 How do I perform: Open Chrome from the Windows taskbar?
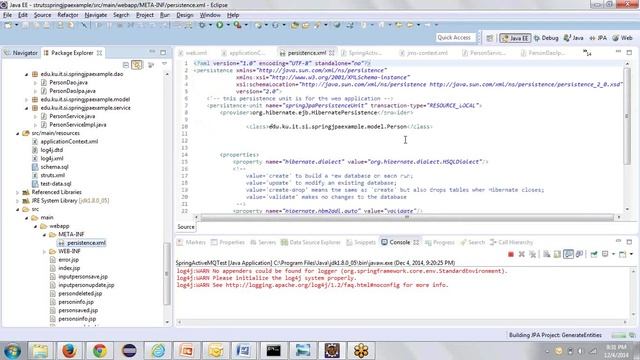coord(99,350)
